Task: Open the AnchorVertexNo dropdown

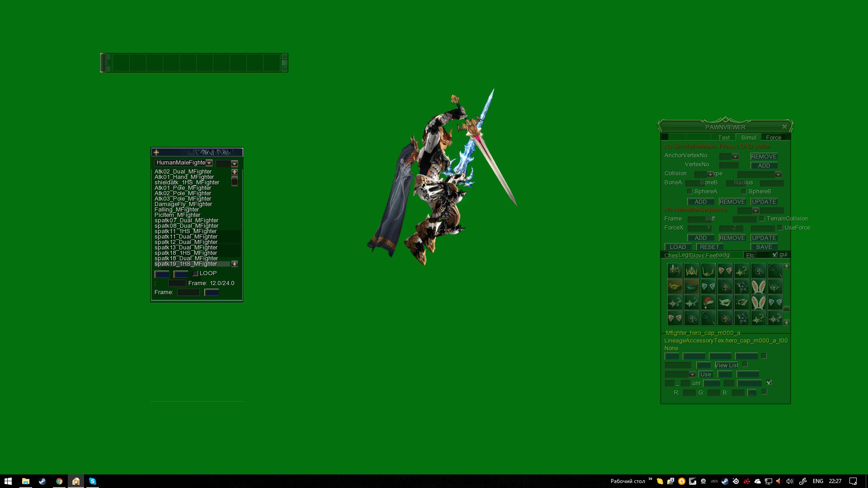Action: pyautogui.click(x=735, y=157)
